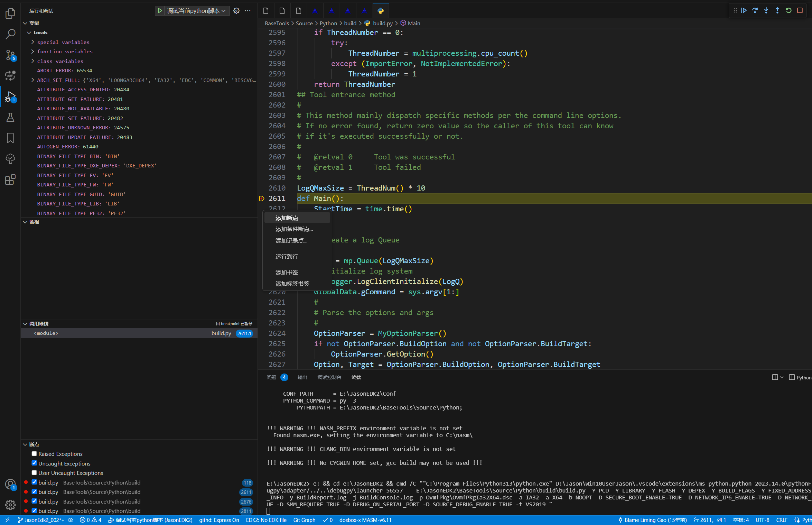Image resolution: width=812 pixels, height=525 pixels.
Task: Open the Extensions view icon
Action: coord(10,179)
